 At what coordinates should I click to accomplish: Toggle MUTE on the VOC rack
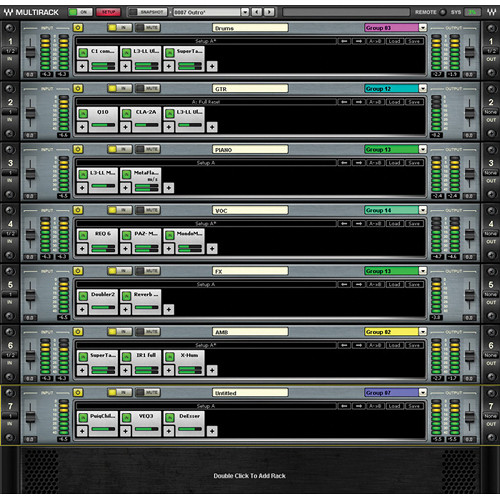(x=148, y=210)
